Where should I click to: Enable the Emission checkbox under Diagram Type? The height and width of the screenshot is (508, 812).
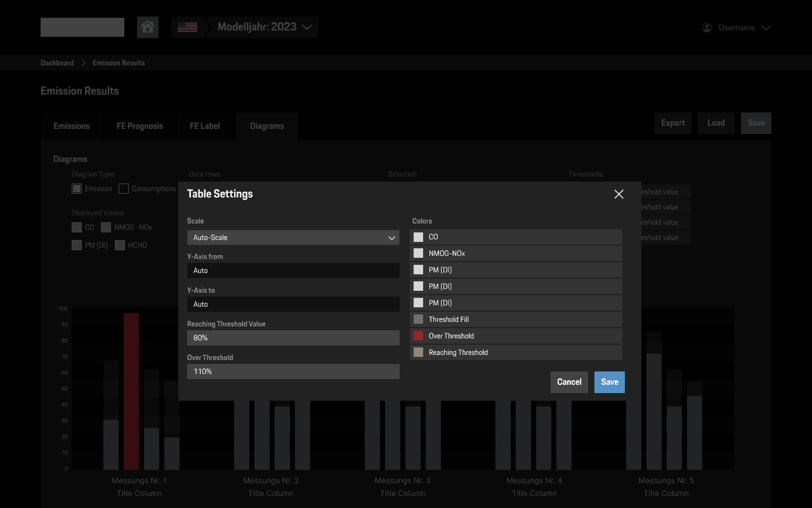pyautogui.click(x=76, y=188)
